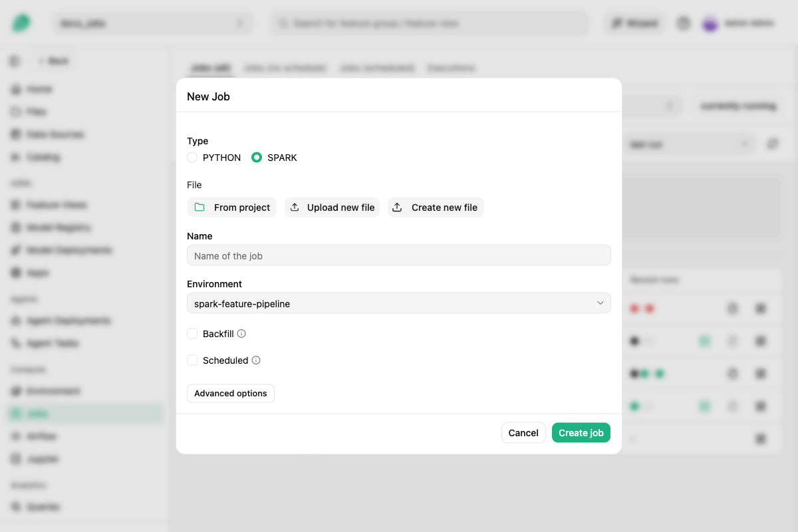Switch to the Executions tab
The image size is (798, 532).
pos(451,68)
